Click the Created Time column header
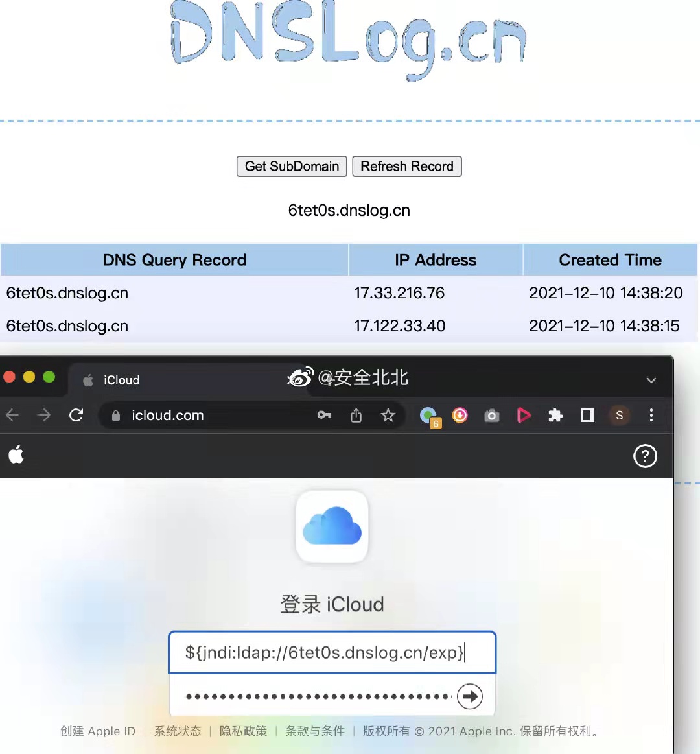Screen dimensions: 700x754 tap(610, 260)
